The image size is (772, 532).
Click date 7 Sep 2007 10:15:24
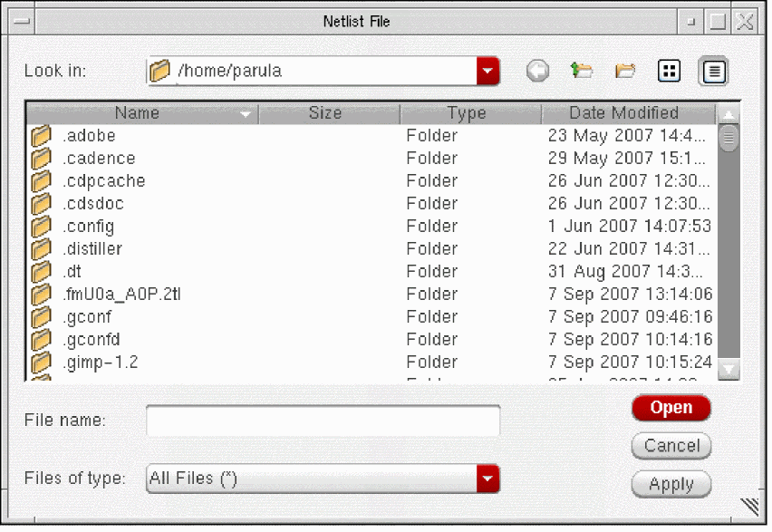pos(631,362)
